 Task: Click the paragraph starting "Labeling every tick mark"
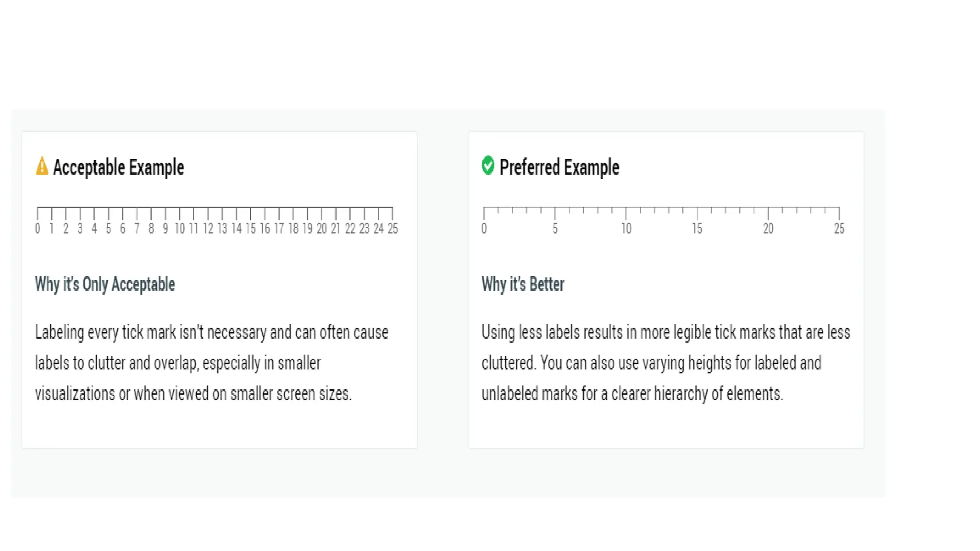[211, 363]
